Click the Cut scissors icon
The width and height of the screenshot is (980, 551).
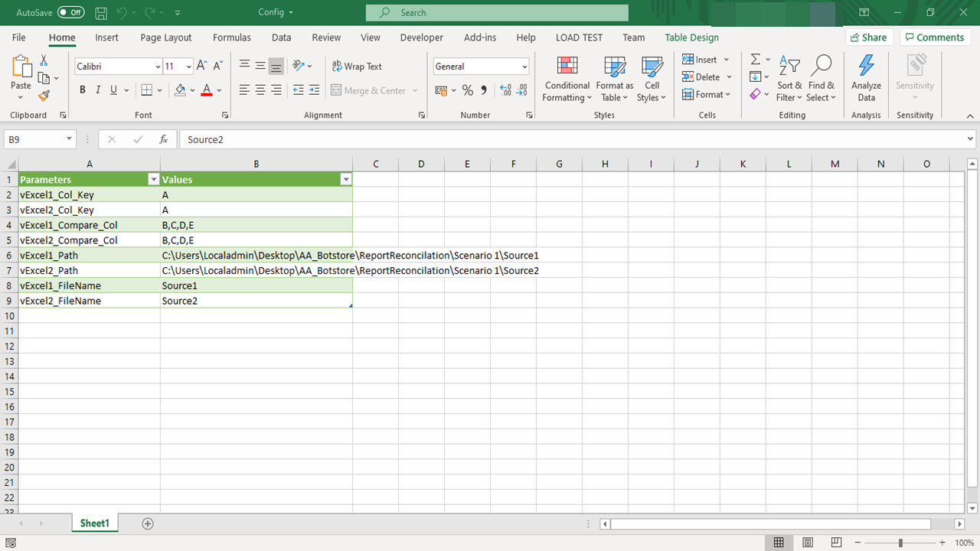pyautogui.click(x=44, y=60)
